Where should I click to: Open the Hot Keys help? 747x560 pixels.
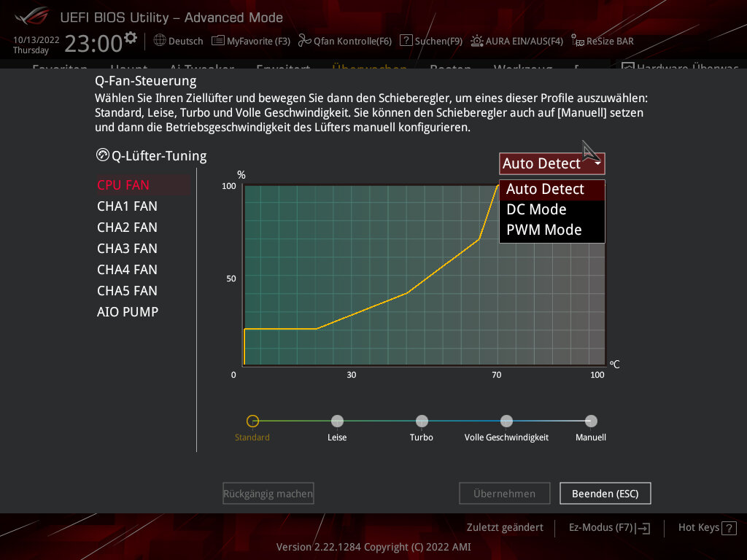pyautogui.click(x=707, y=528)
